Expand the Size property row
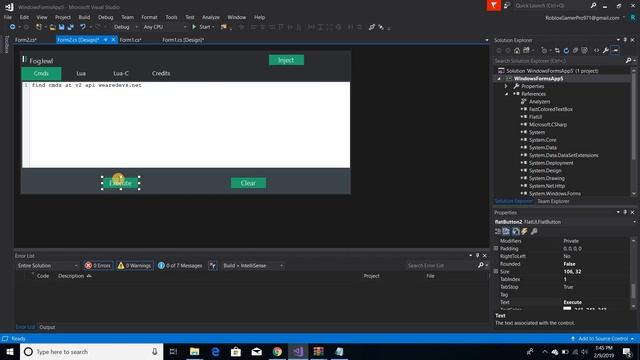The image size is (640, 360). point(496,271)
